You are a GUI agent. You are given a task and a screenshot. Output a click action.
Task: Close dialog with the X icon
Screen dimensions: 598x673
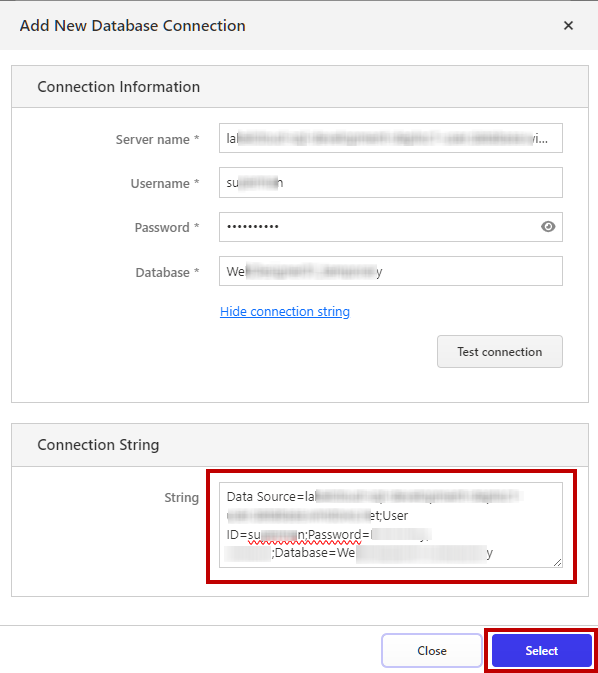tap(568, 26)
